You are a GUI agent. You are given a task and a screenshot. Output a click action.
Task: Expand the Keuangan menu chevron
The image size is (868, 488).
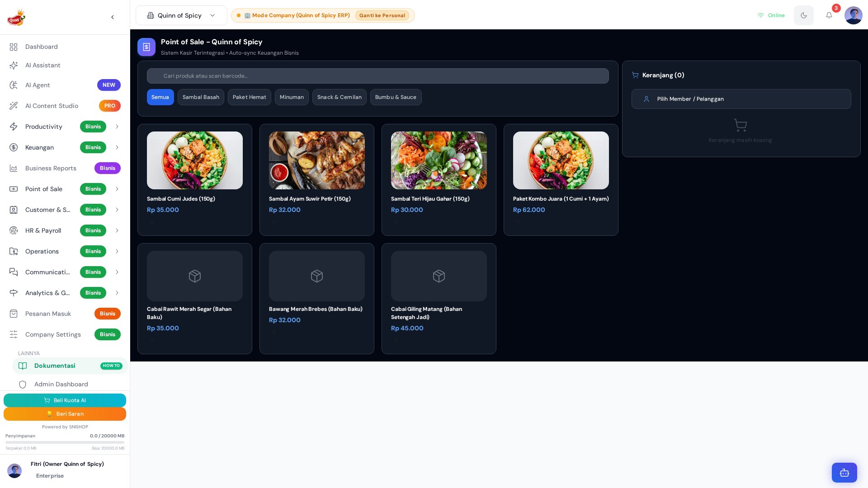(x=117, y=147)
